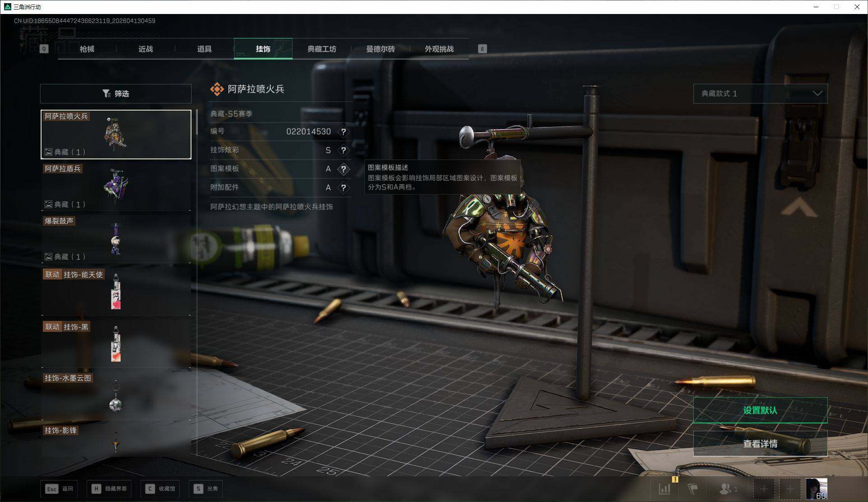Click the charm list scrollbar

coord(196,122)
